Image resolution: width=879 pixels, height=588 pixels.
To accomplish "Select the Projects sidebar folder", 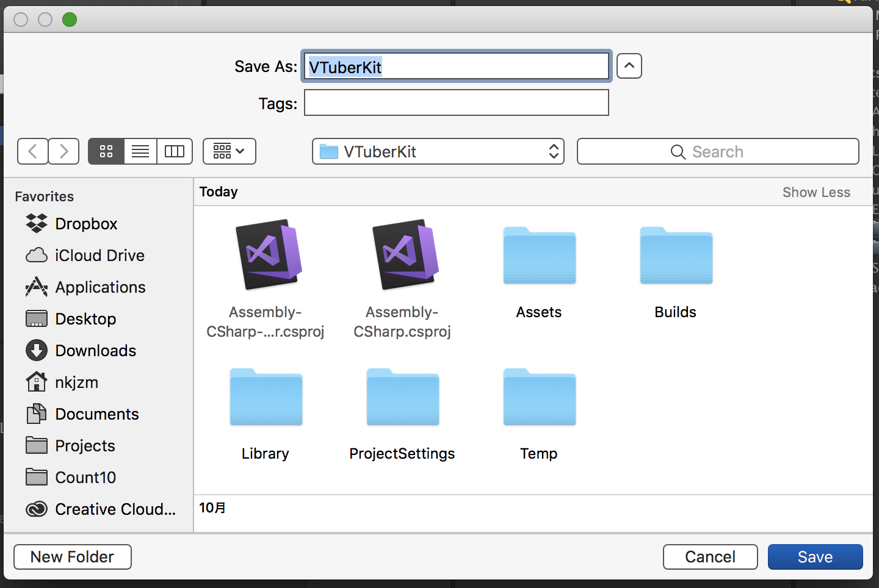I will tap(70, 446).
